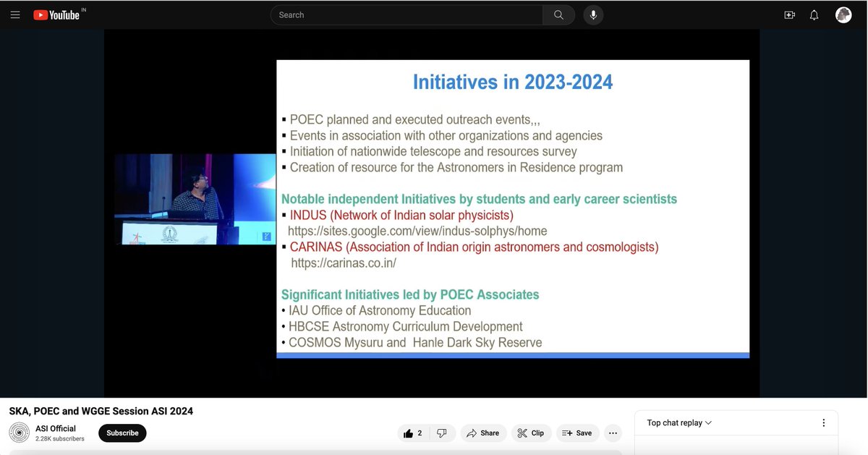The height and width of the screenshot is (455, 868).
Task: Open the notifications bell
Action: coord(814,15)
